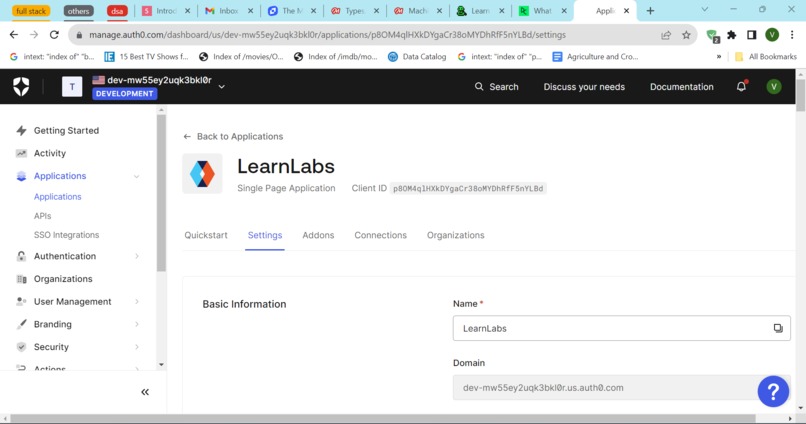Click the Search magnifier icon
Viewport: 806px width, 424px height.
point(479,86)
